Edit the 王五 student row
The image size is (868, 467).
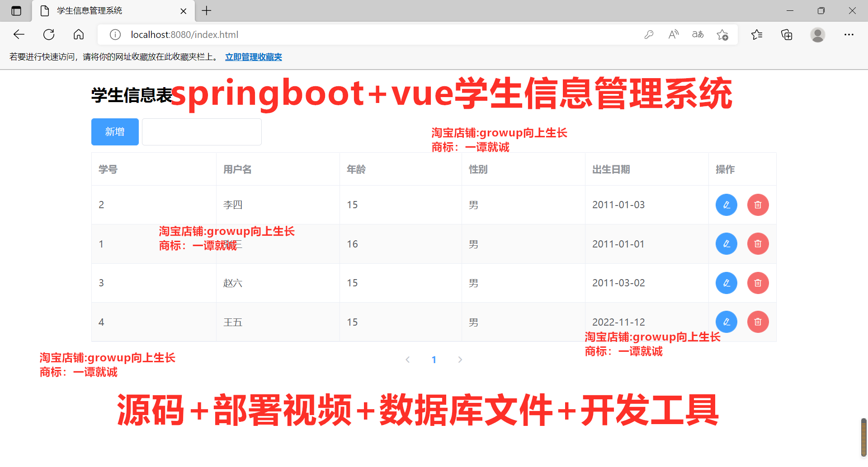(726, 322)
